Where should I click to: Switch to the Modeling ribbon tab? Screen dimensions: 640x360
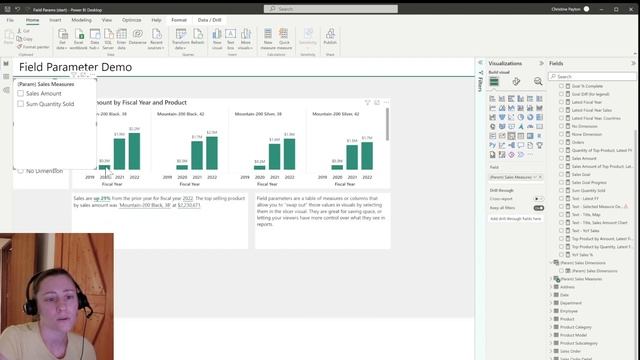[82, 20]
